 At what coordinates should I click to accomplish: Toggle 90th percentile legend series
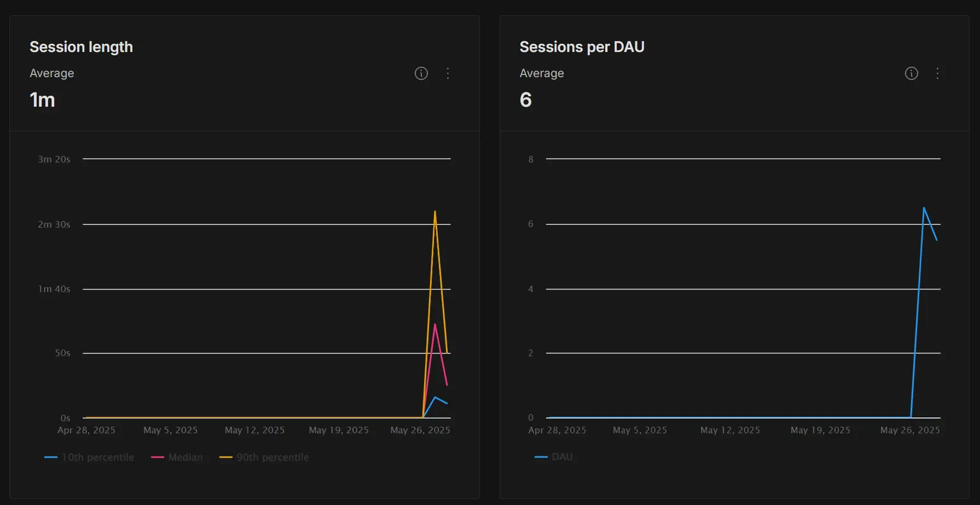click(264, 457)
